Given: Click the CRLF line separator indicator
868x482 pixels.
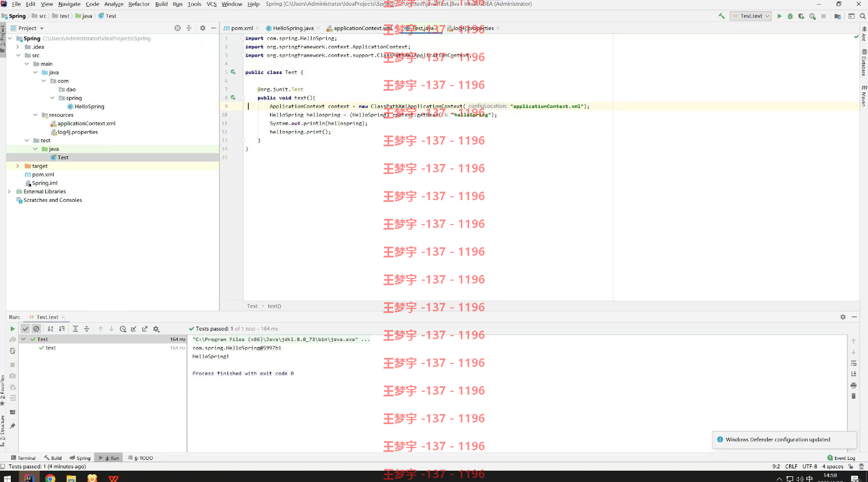Looking at the screenshot, I should click(x=791, y=467).
